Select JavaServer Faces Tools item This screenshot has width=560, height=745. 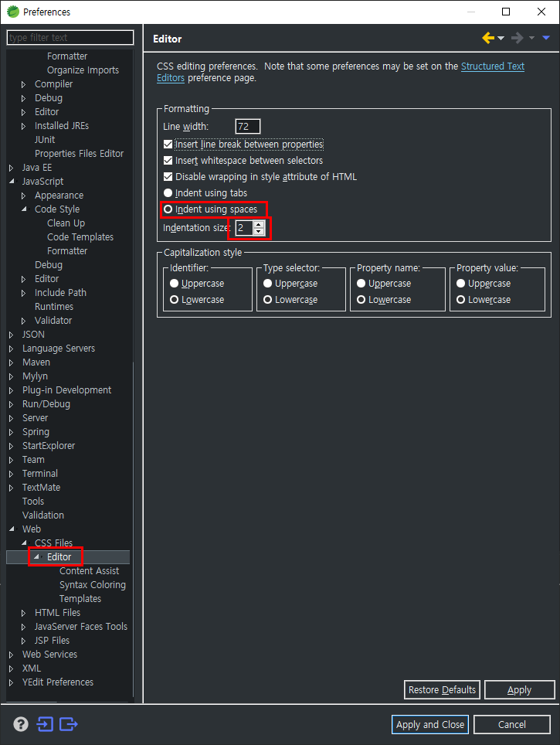pos(81,626)
